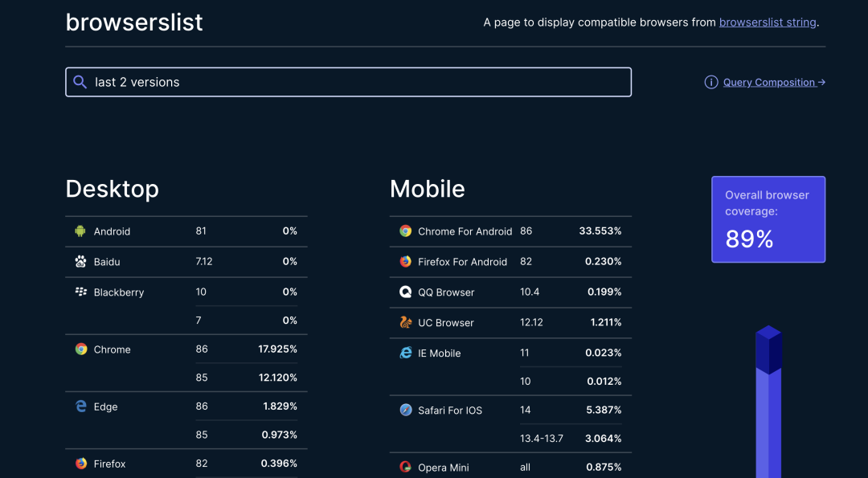Click the Baidu paw icon
This screenshot has width=868, height=478.
click(x=80, y=262)
